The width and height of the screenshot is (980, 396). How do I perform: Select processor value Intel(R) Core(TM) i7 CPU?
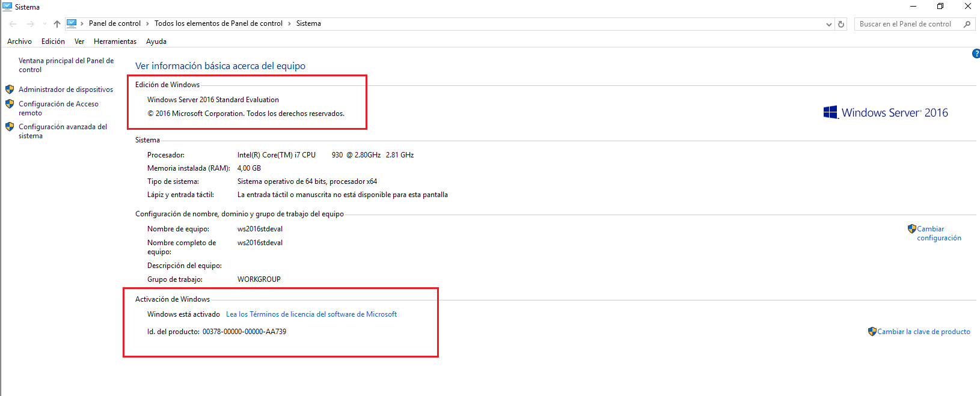point(277,155)
